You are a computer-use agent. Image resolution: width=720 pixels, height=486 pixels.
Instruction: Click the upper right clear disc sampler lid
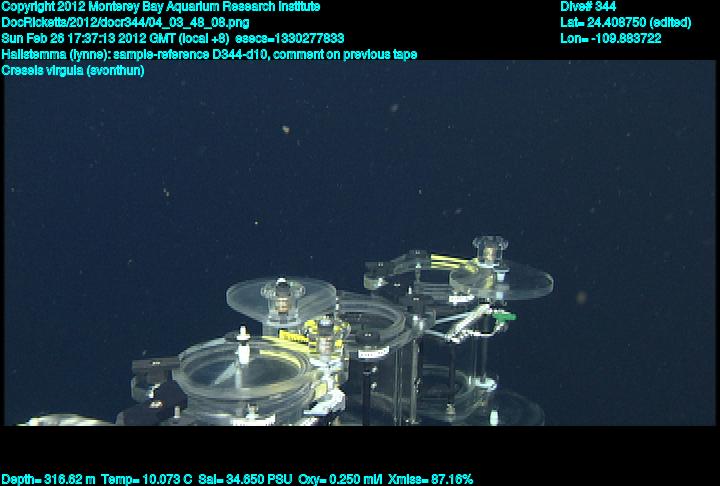[x=501, y=280]
